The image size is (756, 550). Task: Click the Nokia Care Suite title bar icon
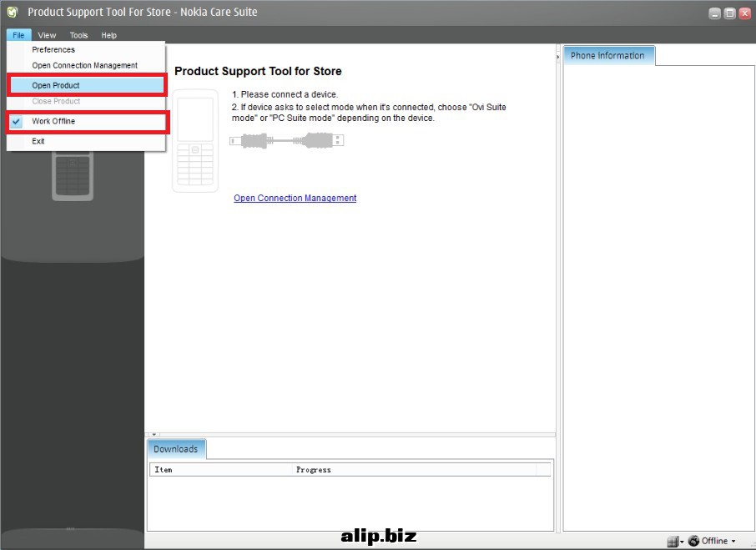(x=12, y=12)
